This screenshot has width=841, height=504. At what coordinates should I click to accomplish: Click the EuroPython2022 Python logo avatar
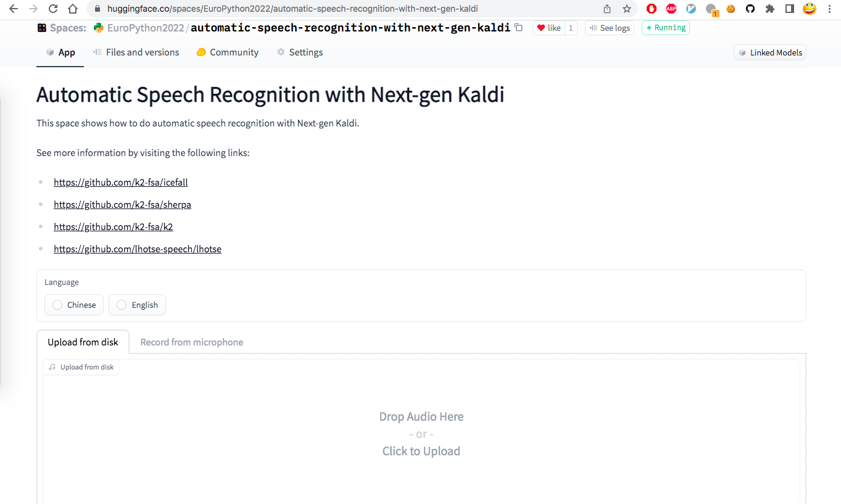(97, 28)
